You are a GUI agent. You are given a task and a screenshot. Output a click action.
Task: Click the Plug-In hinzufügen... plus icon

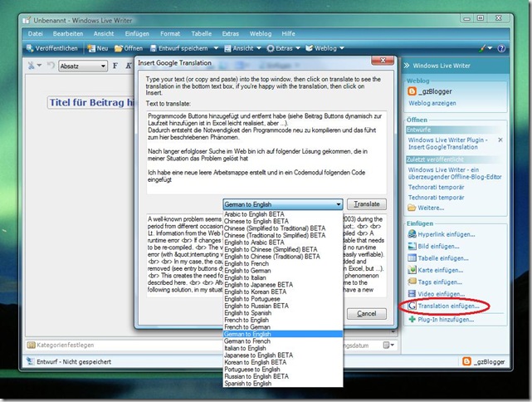click(412, 320)
